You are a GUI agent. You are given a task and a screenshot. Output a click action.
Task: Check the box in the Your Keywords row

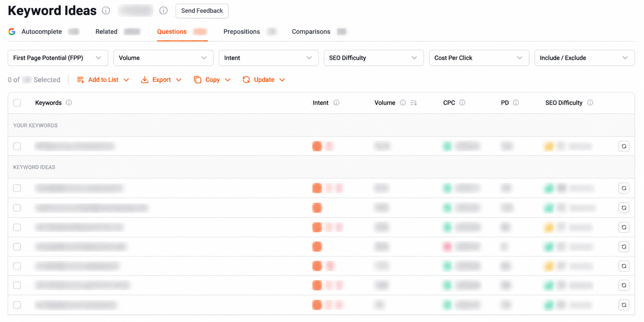[x=17, y=146]
